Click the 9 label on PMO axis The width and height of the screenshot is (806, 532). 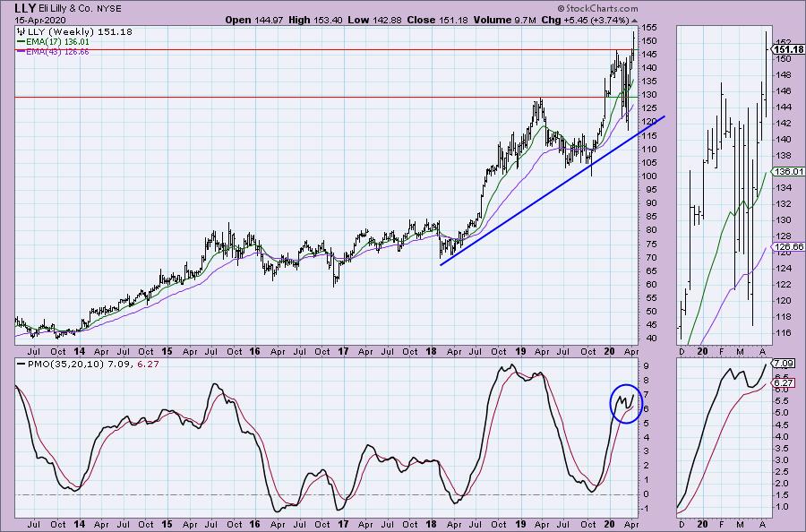(644, 366)
